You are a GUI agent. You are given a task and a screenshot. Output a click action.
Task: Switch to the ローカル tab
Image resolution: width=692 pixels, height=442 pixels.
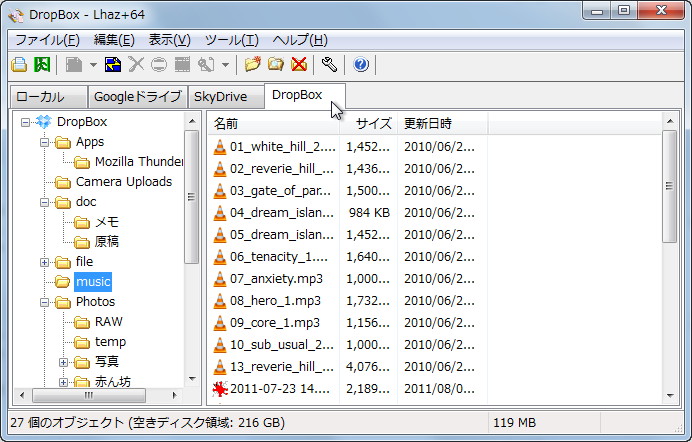[49, 97]
